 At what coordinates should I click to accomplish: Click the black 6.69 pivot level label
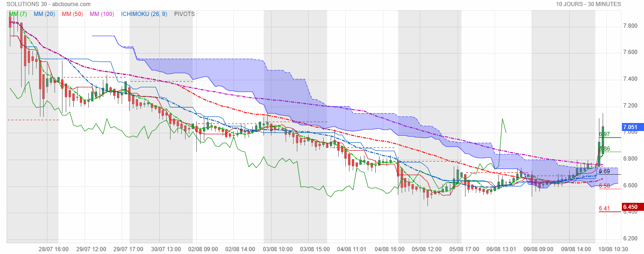tap(604, 171)
